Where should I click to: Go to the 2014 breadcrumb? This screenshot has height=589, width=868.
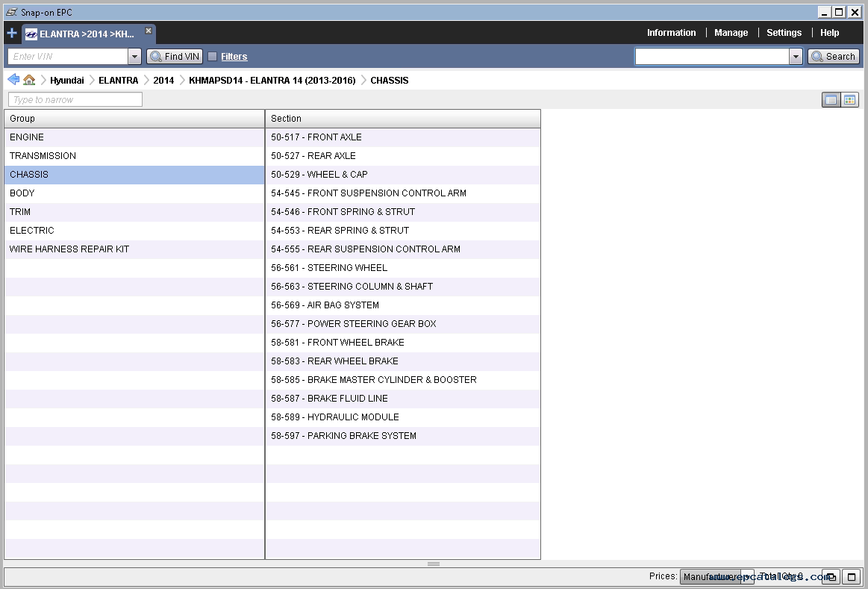click(x=163, y=81)
